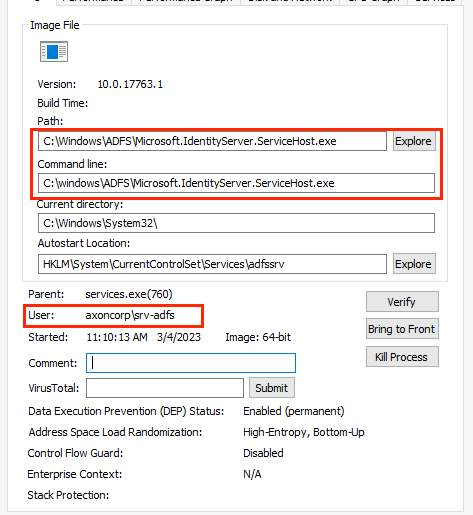473x515 pixels.
Task: Click inside the Command line text box
Action: point(236,183)
